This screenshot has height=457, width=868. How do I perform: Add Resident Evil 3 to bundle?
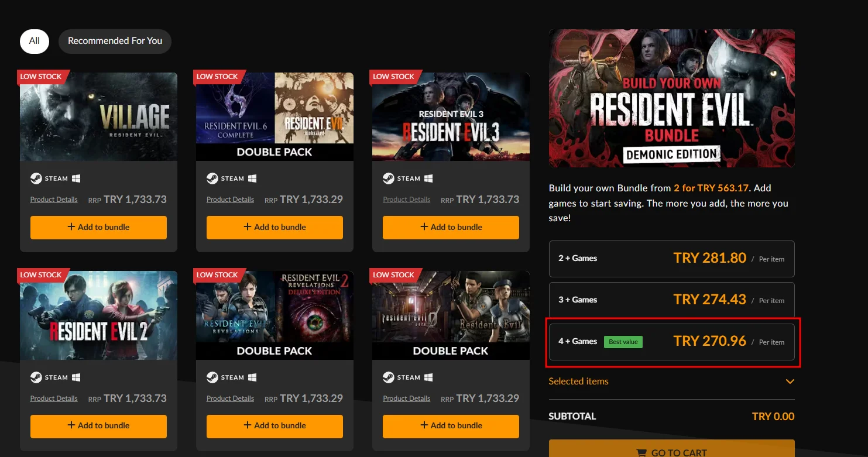[451, 227]
